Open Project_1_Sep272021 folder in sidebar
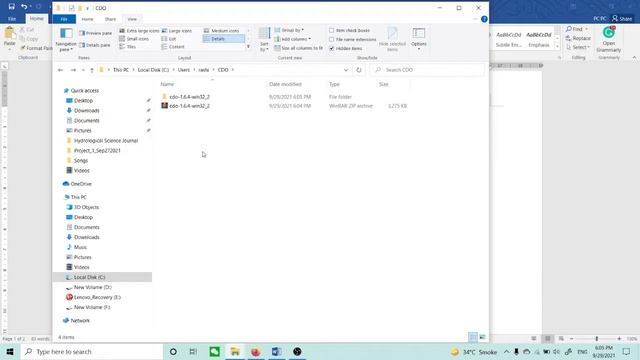Image resolution: width=640 pixels, height=360 pixels. [x=97, y=151]
